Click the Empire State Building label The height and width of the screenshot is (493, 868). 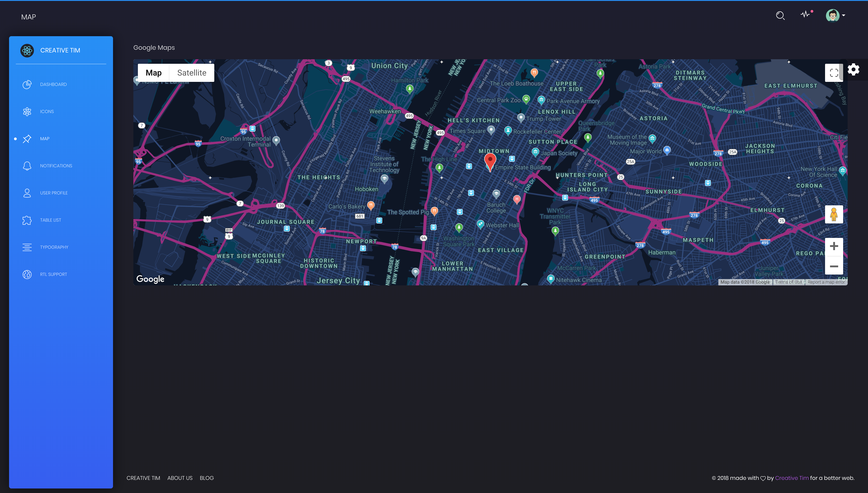(x=522, y=168)
